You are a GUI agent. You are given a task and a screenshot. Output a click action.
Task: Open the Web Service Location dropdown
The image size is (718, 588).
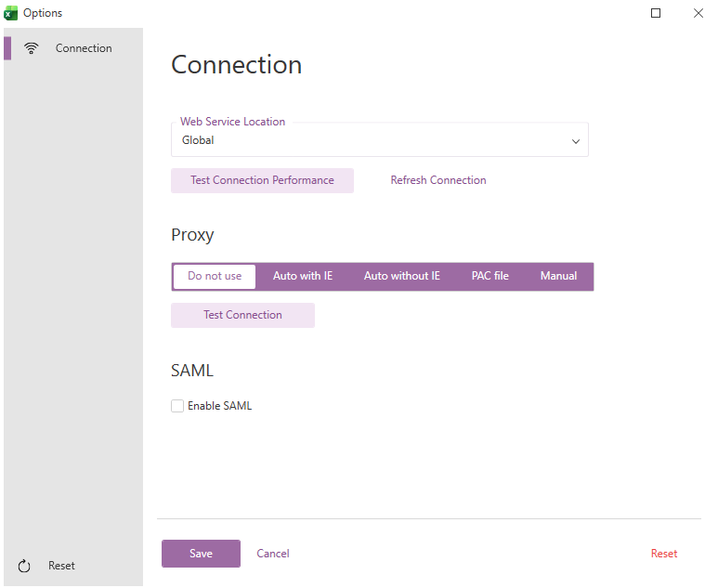pyautogui.click(x=380, y=139)
